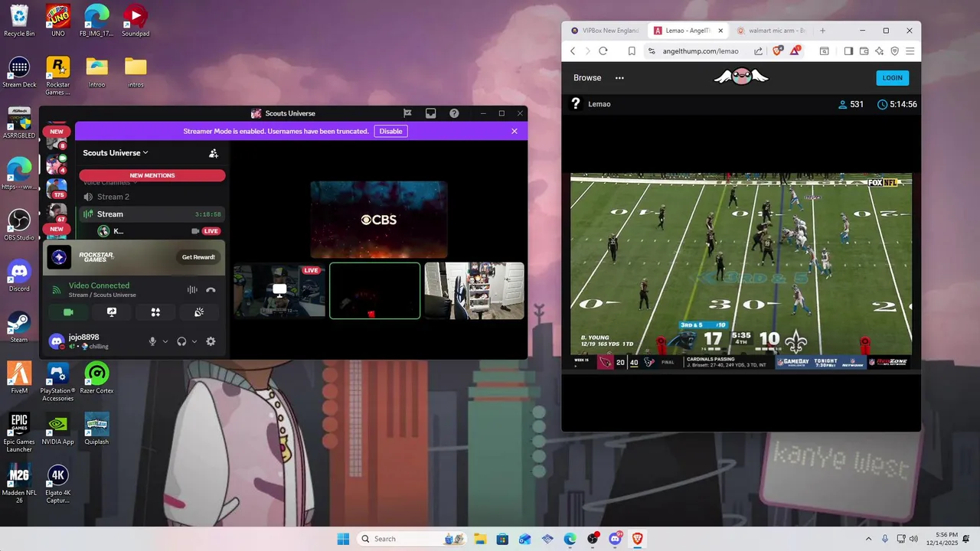Screen dimensions: 980x551
Task: Select the LIVE stream thumbnail
Action: 279,291
